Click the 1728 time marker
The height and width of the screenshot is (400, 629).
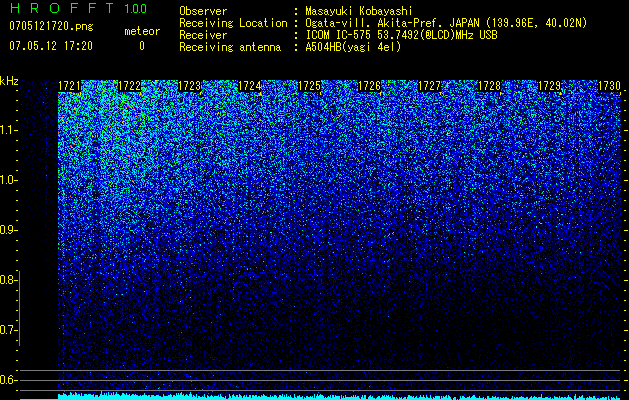[489, 86]
